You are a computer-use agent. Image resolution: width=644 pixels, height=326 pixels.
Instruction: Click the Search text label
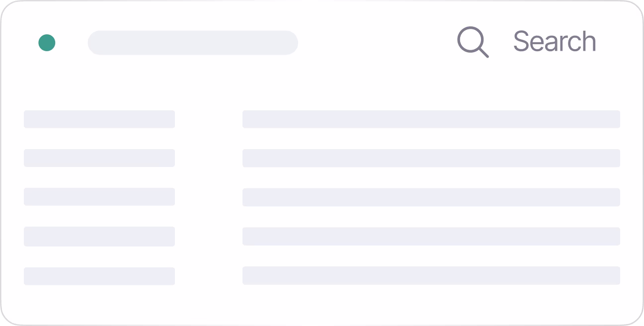[554, 41]
